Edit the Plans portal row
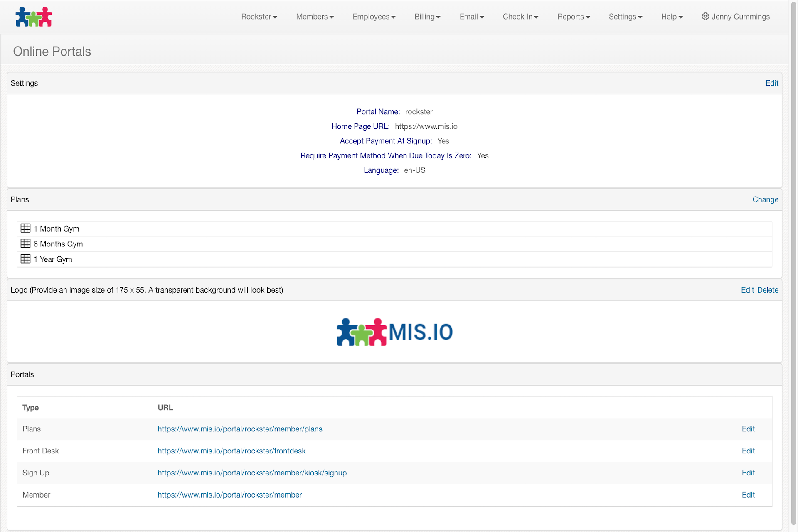 (748, 429)
